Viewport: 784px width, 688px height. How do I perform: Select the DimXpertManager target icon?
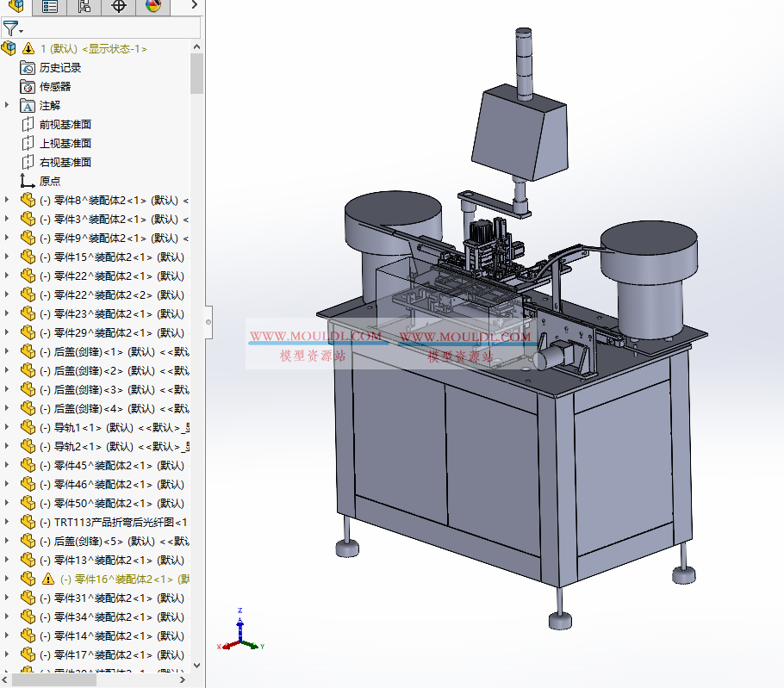[118, 7]
